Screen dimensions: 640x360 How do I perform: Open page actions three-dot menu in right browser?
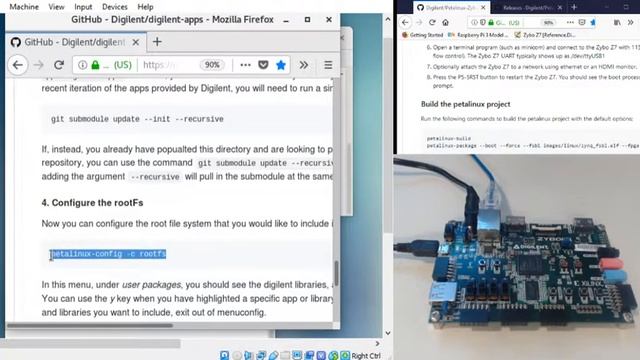point(570,22)
